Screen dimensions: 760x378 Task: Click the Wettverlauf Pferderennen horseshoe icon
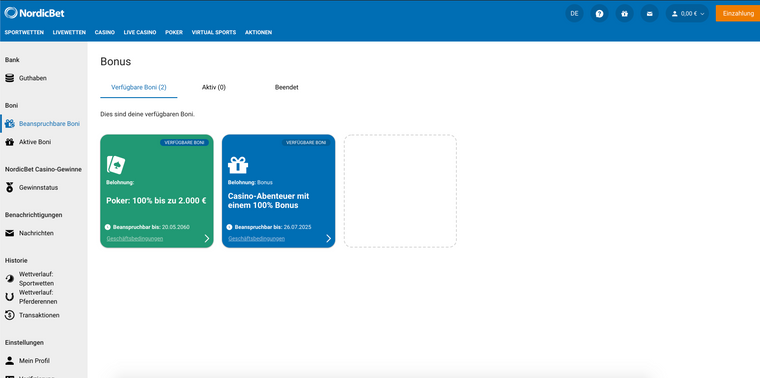coord(10,297)
